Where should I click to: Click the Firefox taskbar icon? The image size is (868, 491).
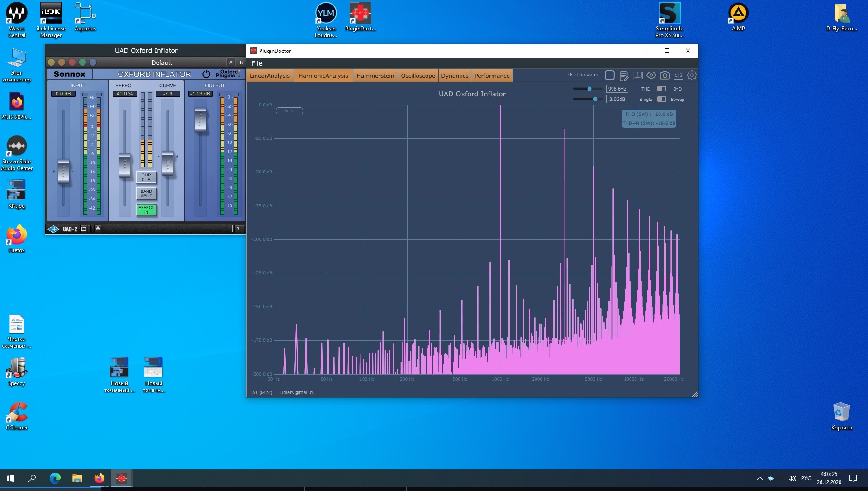point(100,478)
